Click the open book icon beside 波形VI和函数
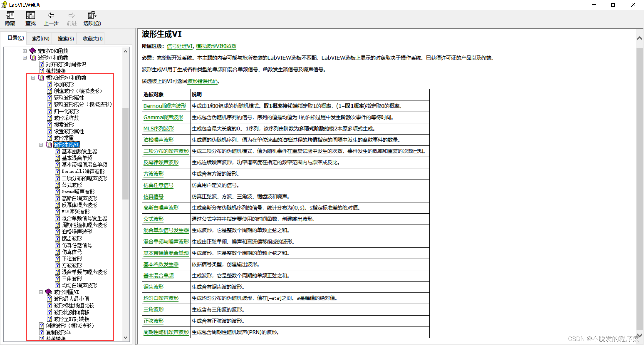Viewport: 644px width, 345px height. click(33, 57)
